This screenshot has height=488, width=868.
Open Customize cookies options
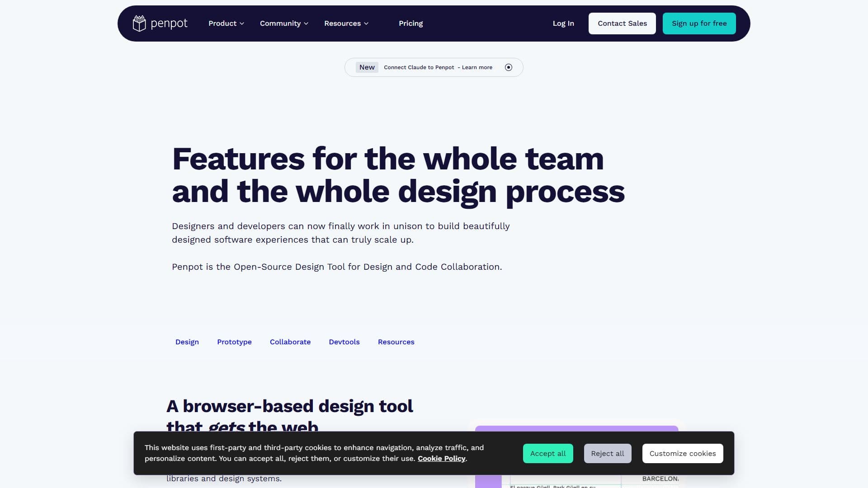[x=683, y=454]
